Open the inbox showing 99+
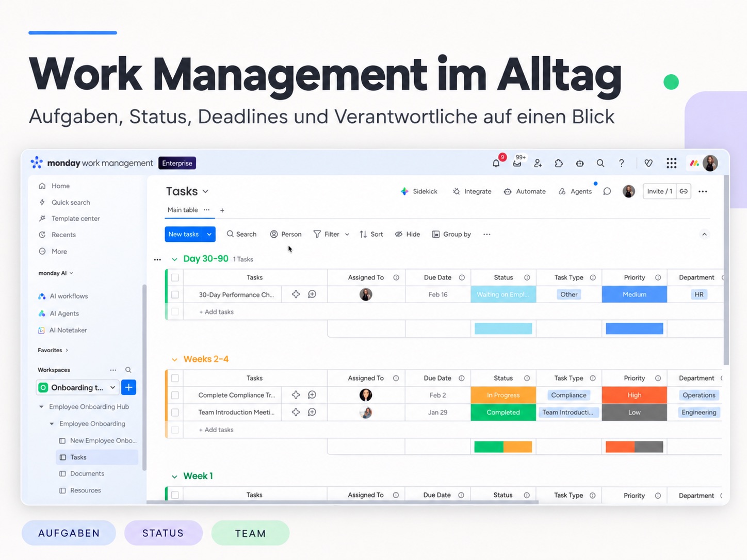 [517, 163]
